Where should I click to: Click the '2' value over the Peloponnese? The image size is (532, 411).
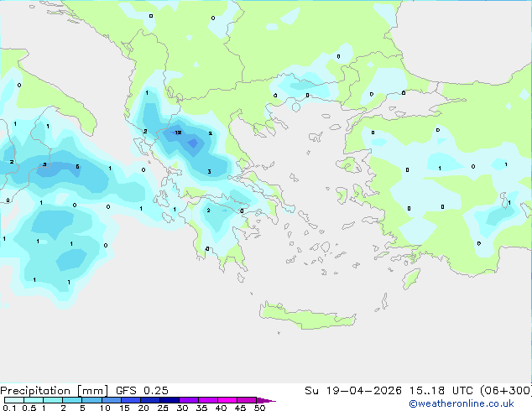[208, 211]
